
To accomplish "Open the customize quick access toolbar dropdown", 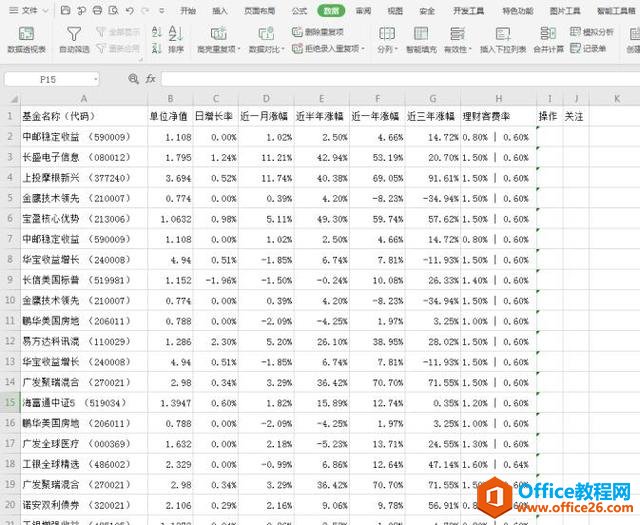I will 162,11.
